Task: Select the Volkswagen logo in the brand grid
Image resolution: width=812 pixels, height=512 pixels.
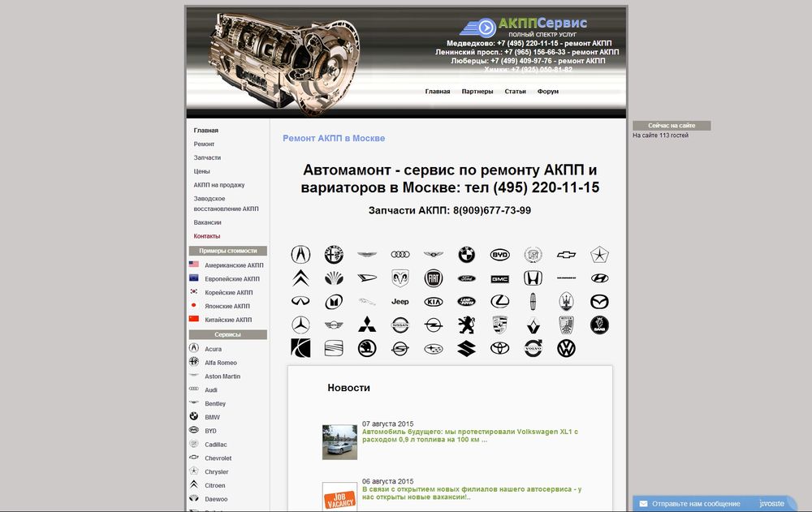Action: point(566,348)
